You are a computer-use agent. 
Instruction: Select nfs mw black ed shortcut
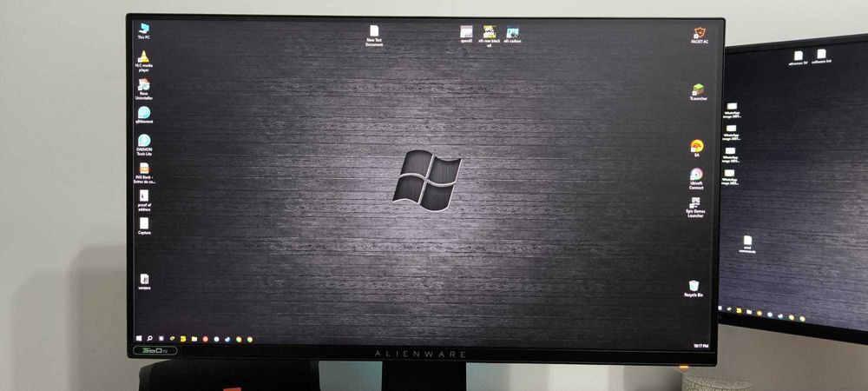(489, 36)
